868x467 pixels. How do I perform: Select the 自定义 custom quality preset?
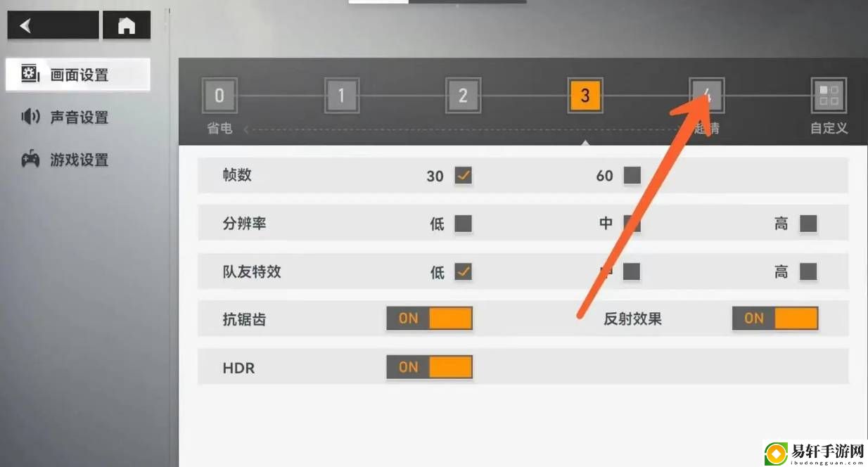point(829,96)
